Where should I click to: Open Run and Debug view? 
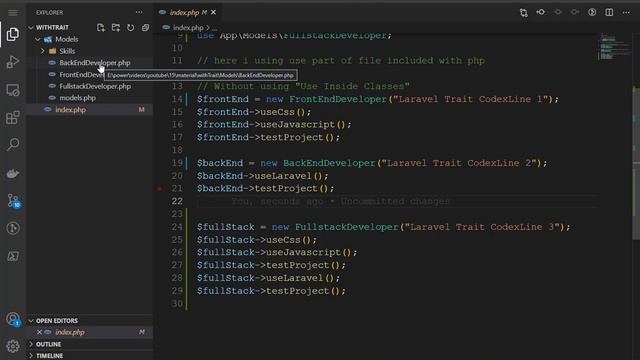point(13,62)
